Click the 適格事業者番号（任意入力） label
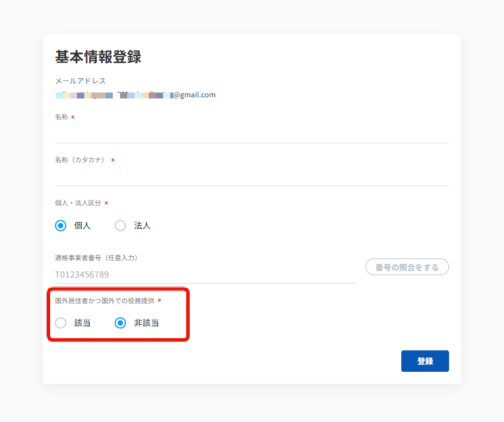This screenshot has width=504, height=422. (96, 258)
